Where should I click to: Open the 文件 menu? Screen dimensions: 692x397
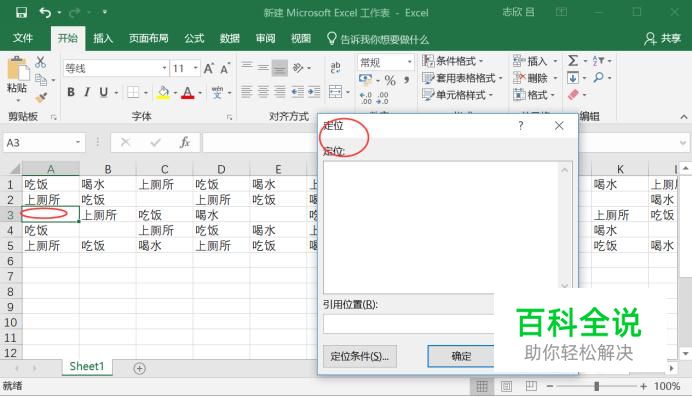[22, 38]
